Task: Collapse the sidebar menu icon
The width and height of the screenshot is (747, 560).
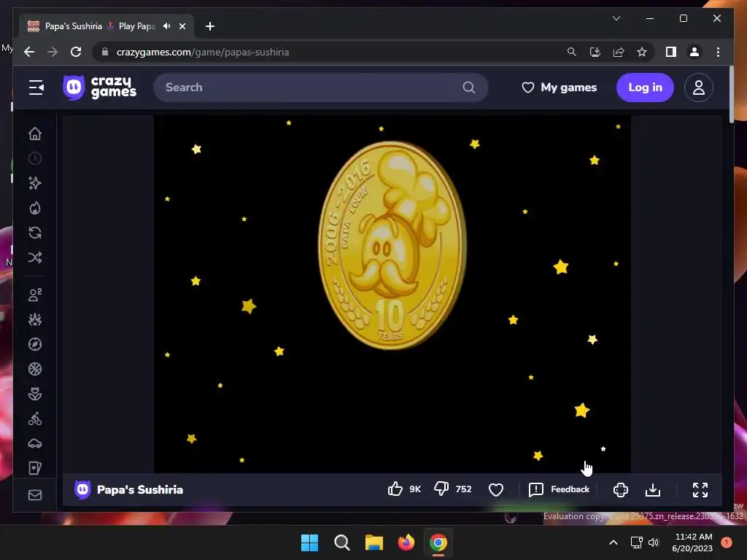Action: pos(36,87)
